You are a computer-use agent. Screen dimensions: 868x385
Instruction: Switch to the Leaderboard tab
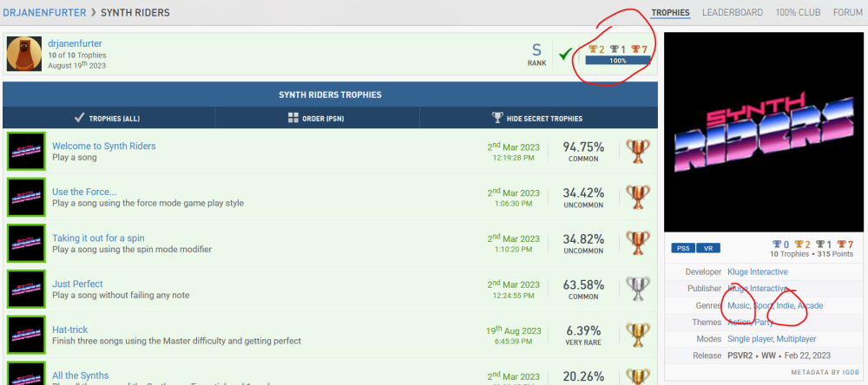[732, 12]
